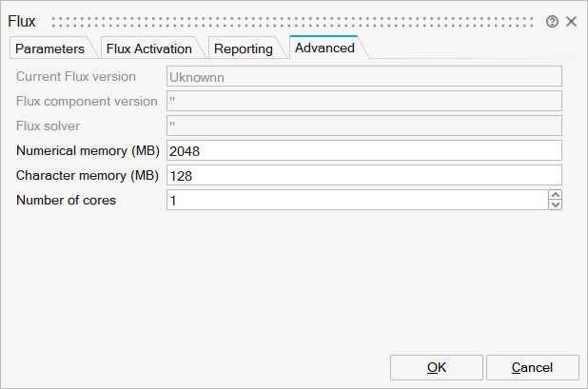The image size is (588, 389).
Task: Click the Numerical memory (MB) label
Action: tap(88, 150)
